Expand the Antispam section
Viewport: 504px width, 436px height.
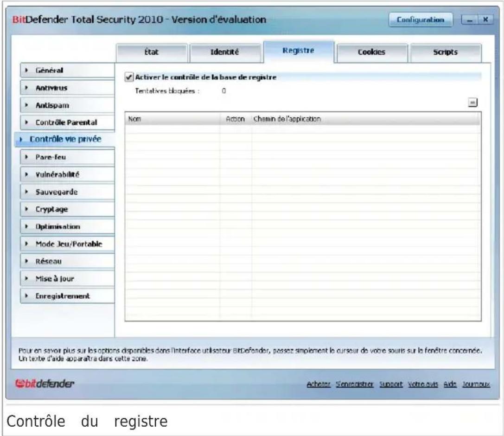click(x=67, y=105)
